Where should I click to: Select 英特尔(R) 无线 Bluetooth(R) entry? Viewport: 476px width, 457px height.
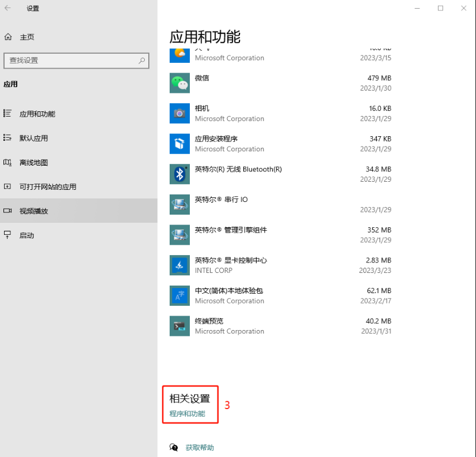pyautogui.click(x=238, y=169)
